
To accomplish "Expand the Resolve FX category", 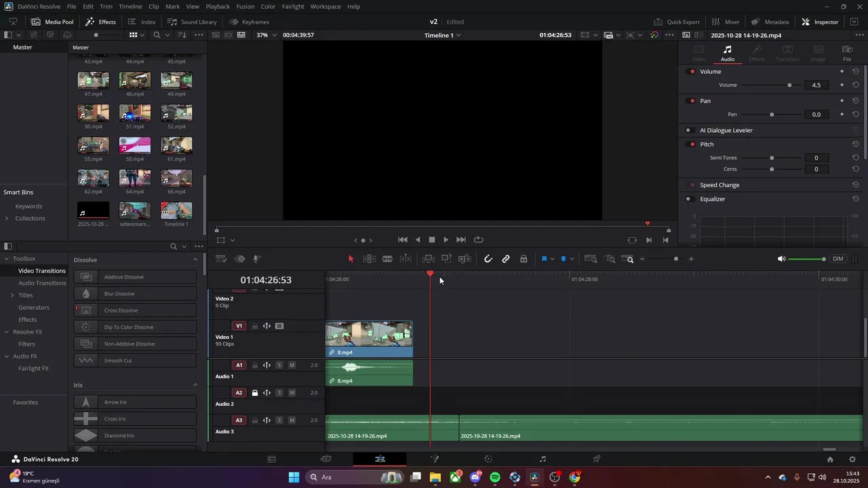I will 7,332.
